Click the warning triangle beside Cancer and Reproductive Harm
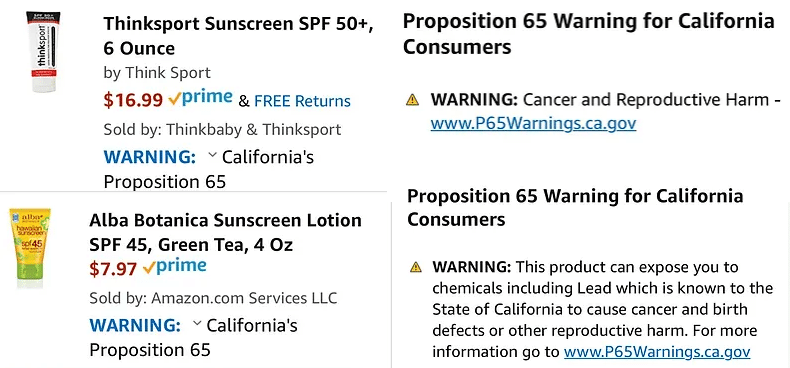 (412, 100)
